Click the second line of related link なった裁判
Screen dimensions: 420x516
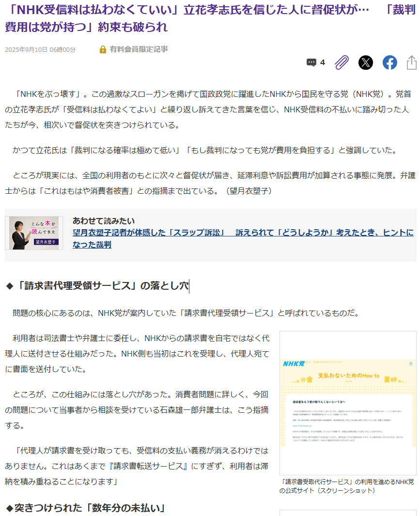click(x=92, y=245)
